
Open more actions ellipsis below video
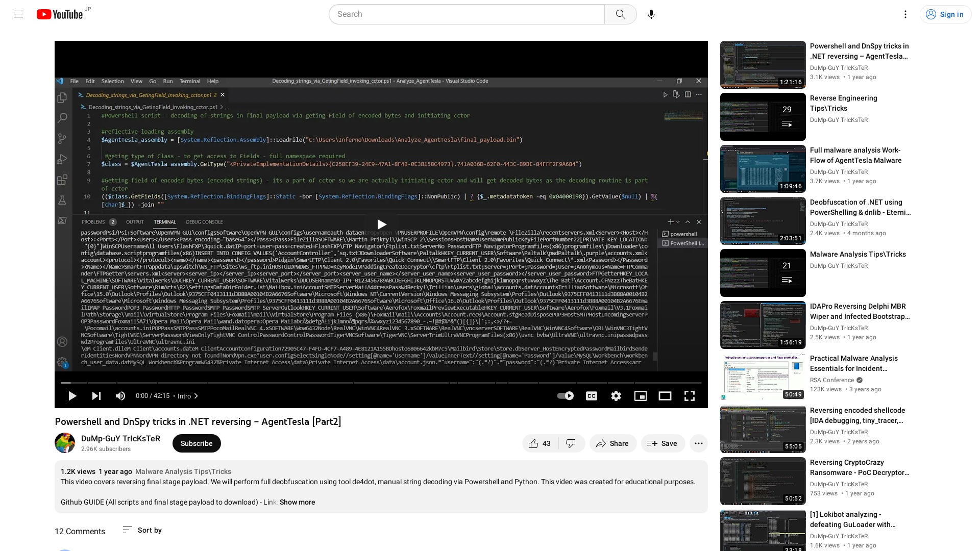click(x=698, y=443)
